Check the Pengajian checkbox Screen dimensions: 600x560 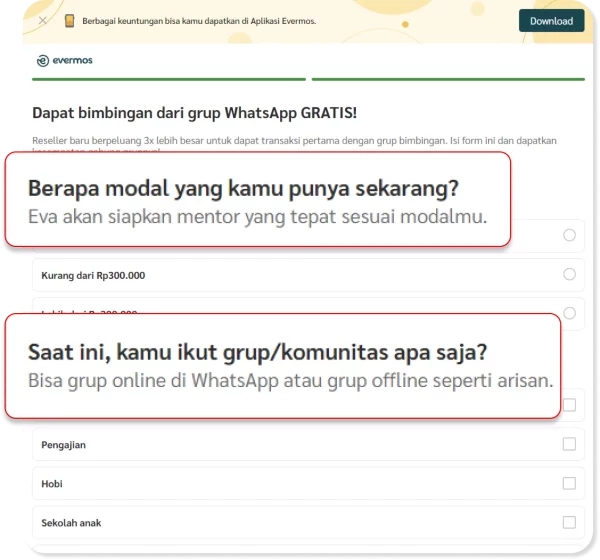(x=569, y=444)
